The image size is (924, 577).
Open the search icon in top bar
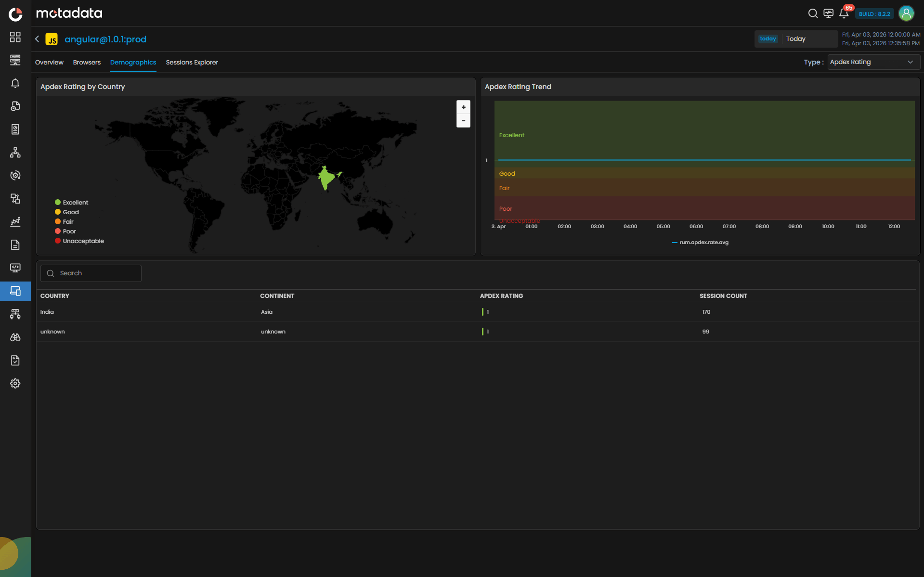pos(813,13)
